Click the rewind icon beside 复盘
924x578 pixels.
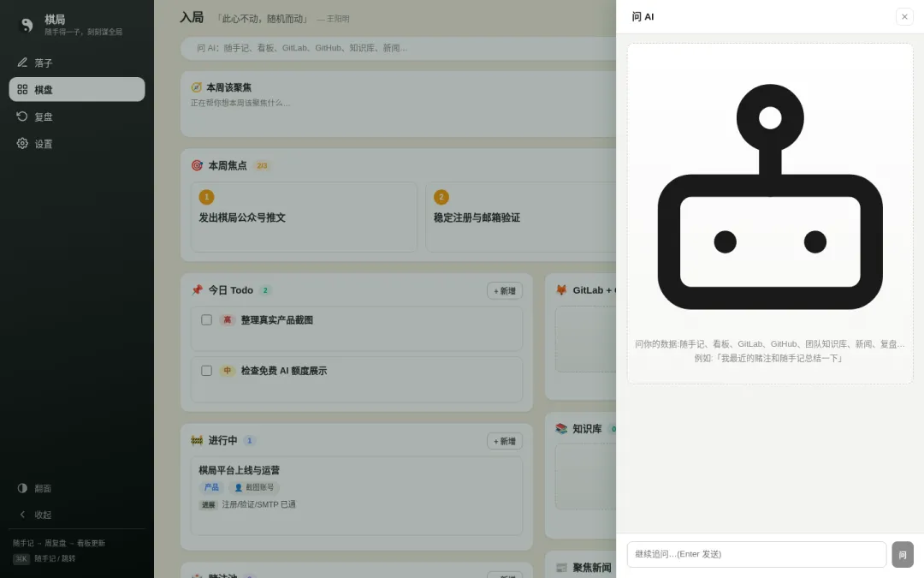click(x=22, y=116)
